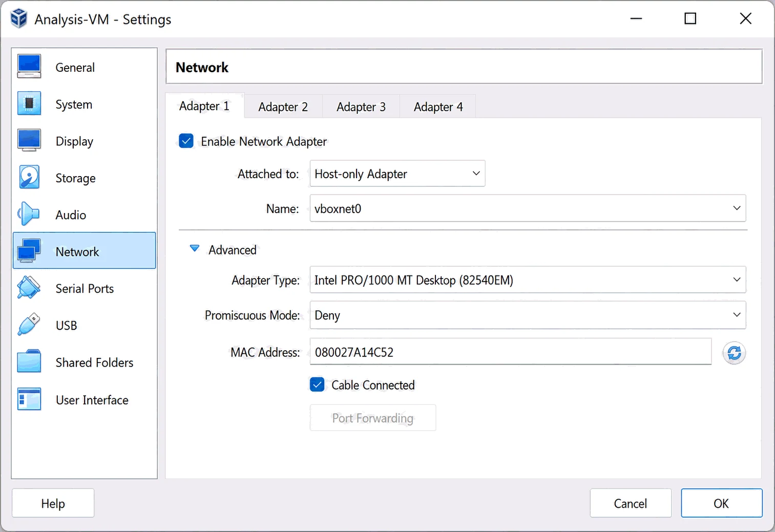Open the Serial Ports connector icon
The height and width of the screenshot is (532, 775).
point(29,288)
